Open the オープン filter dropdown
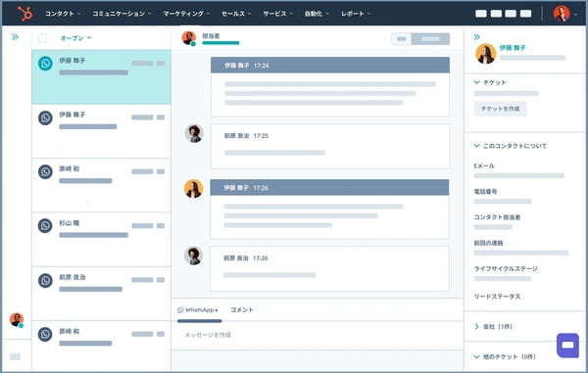The height and width of the screenshot is (373, 588). [x=75, y=38]
